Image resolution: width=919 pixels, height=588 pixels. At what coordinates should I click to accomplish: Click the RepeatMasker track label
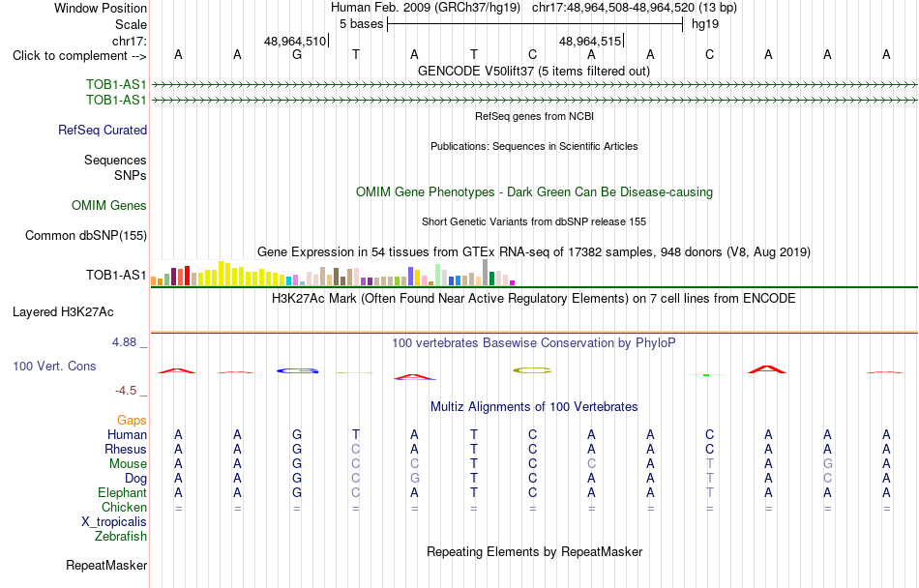[106, 565]
